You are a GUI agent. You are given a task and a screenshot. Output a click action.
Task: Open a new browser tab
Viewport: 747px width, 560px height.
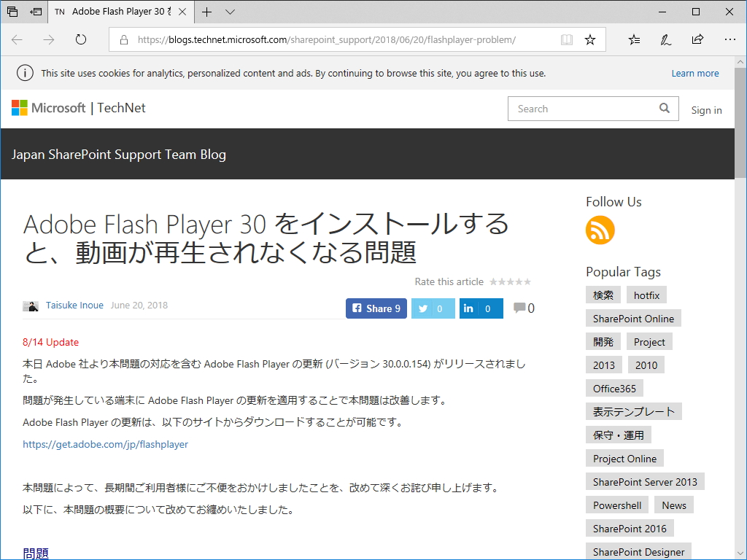[206, 12]
